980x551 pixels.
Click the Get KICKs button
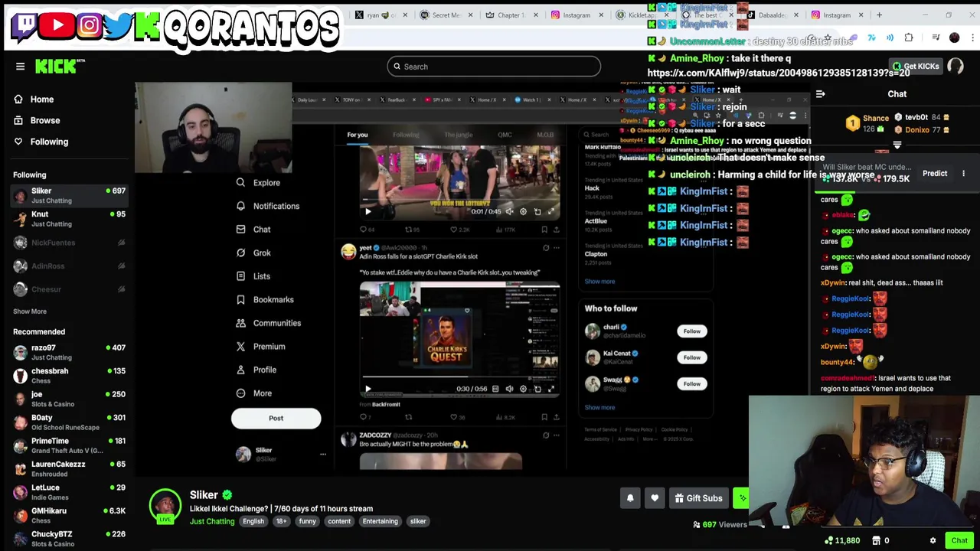(x=916, y=67)
